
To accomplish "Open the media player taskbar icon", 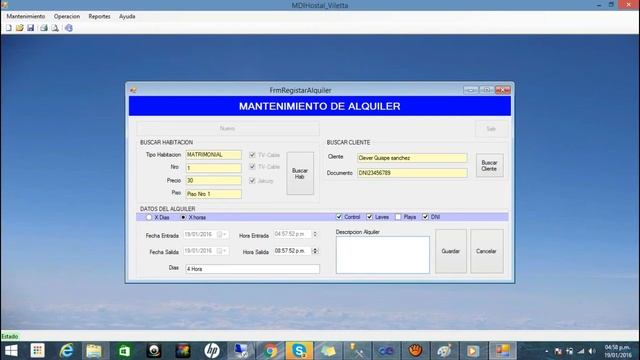I will click(473, 351).
